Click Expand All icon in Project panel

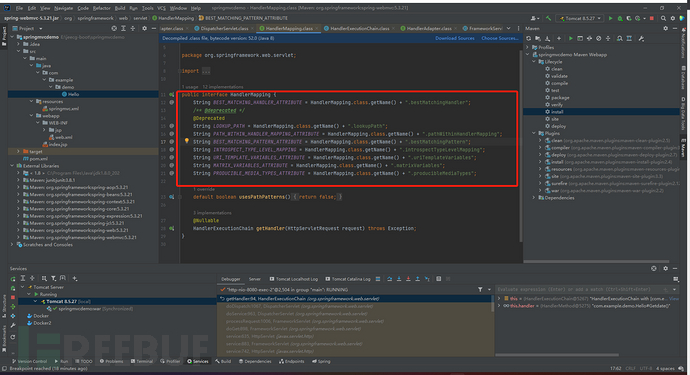tap(123, 28)
